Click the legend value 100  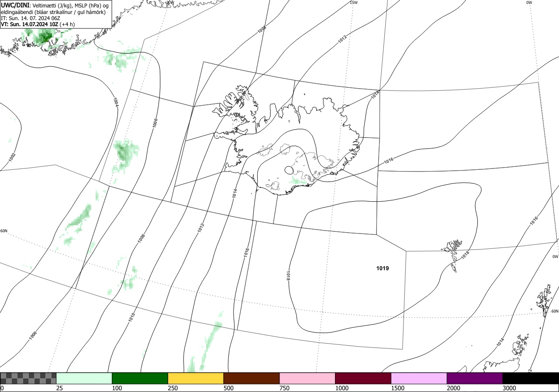click(117, 388)
